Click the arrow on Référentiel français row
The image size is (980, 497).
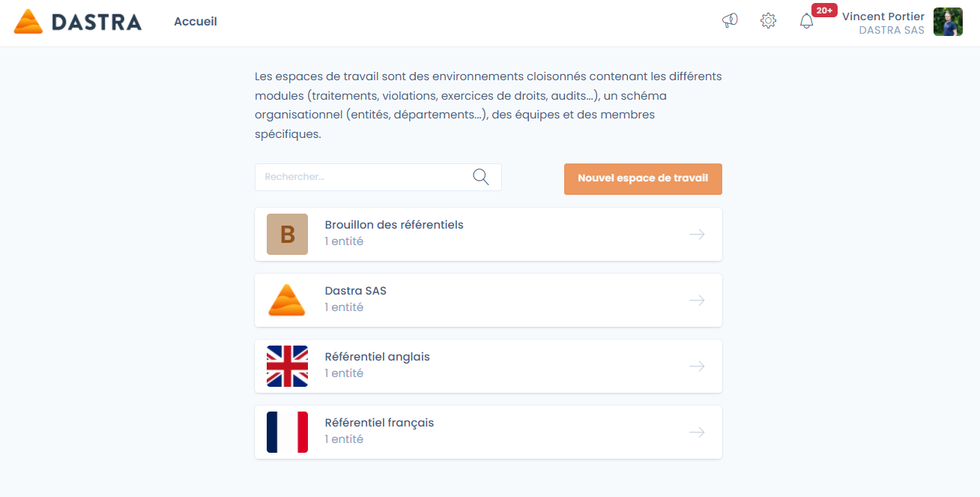697,432
